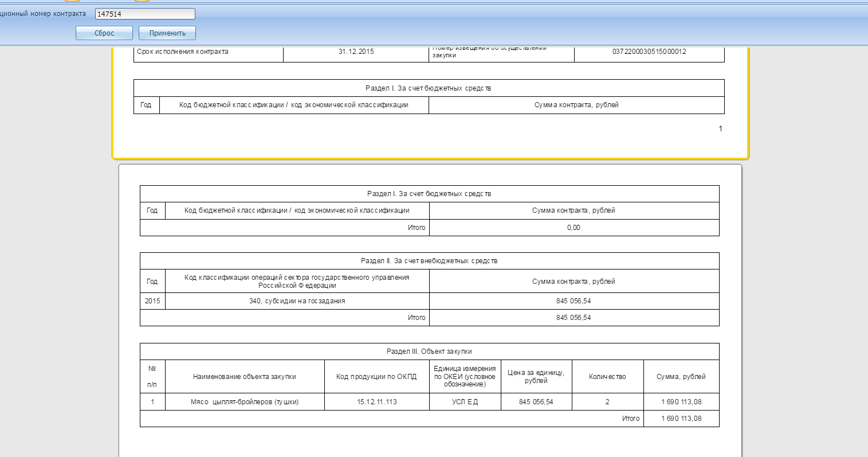Image resolution: width=868 pixels, height=457 pixels.
Task: Click the Применить button
Action: (x=167, y=33)
